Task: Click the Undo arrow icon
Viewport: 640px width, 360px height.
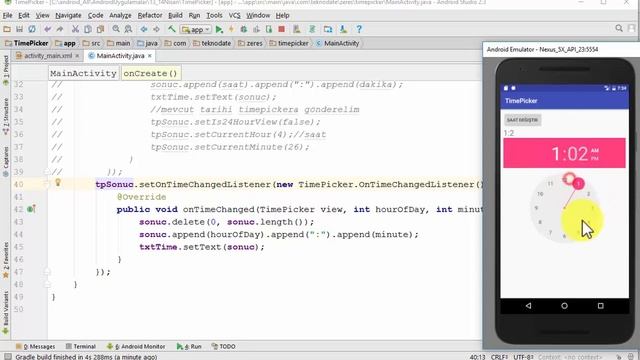Action: click(48, 29)
